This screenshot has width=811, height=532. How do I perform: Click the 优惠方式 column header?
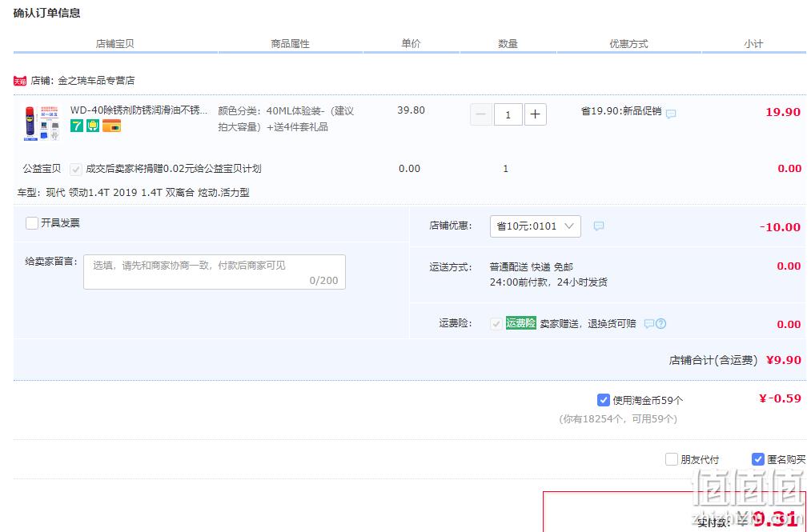pyautogui.click(x=628, y=44)
